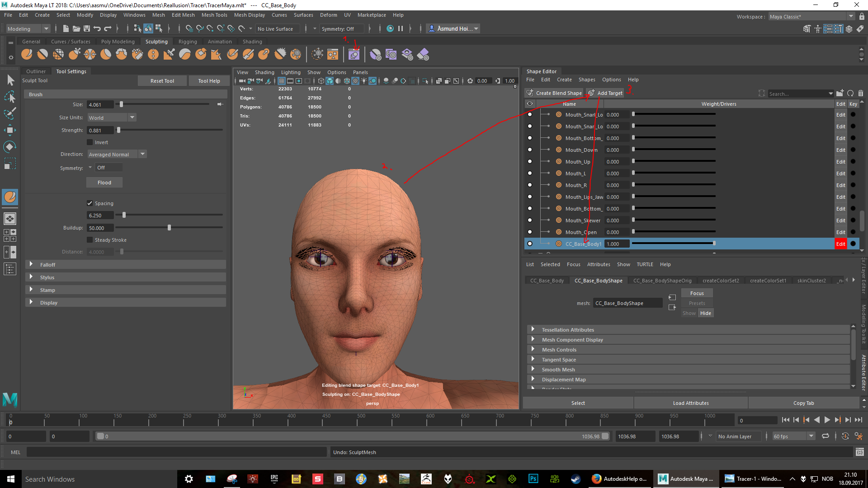868x488 pixels.
Task: Toggle the Invert checkbox
Action: [x=90, y=142]
